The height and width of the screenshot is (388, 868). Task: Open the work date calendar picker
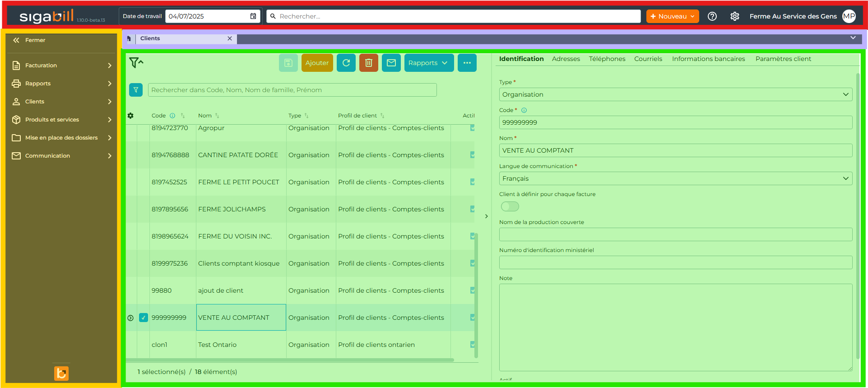pyautogui.click(x=253, y=16)
